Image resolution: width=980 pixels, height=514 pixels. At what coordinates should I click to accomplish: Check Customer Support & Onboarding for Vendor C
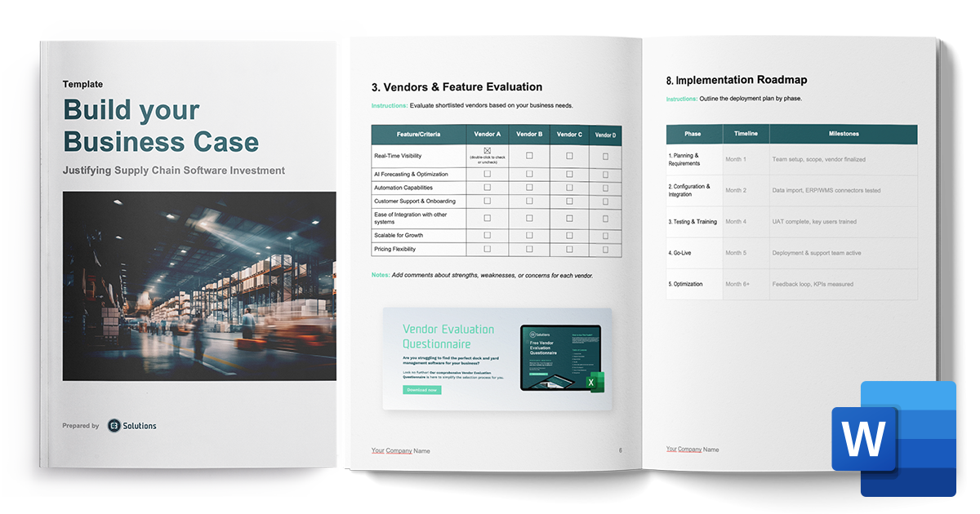coord(568,201)
